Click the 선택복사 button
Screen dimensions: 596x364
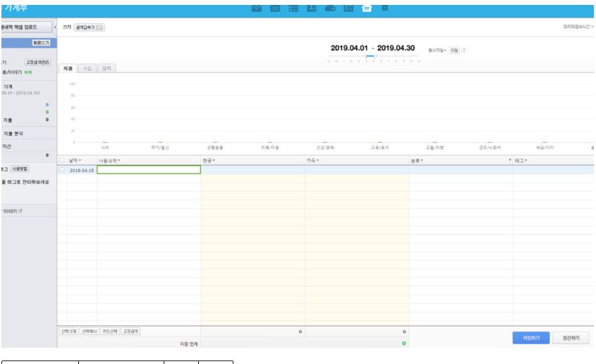(x=90, y=332)
